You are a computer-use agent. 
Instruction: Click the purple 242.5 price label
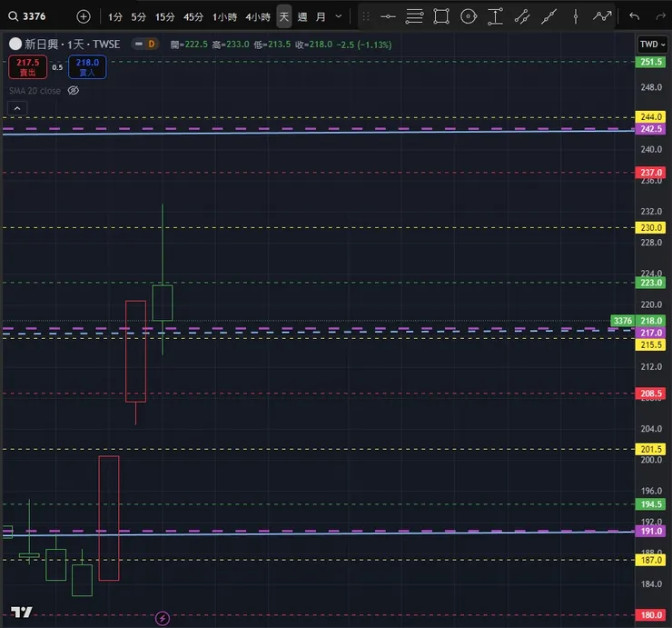click(x=650, y=129)
